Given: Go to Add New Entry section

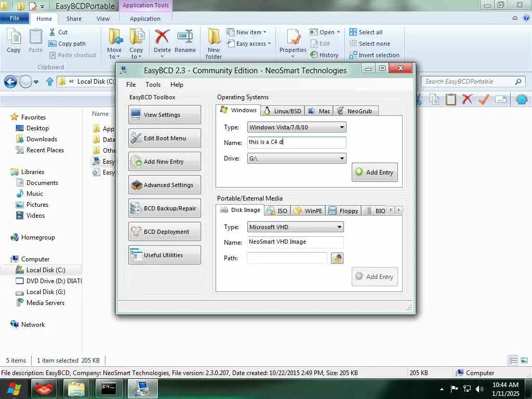Looking at the screenshot, I should click(165, 162).
